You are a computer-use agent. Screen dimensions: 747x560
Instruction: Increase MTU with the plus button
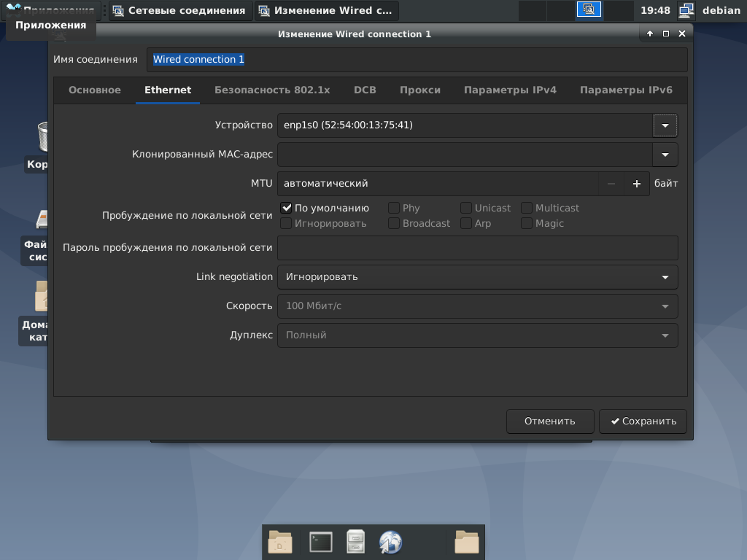pos(636,184)
